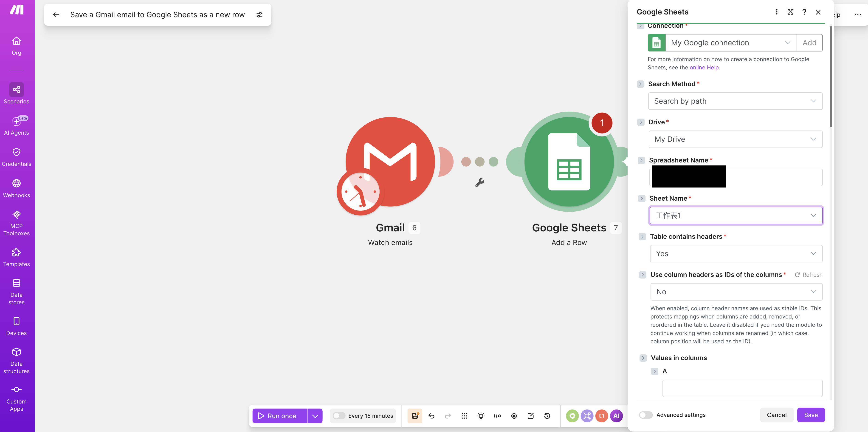
Task: Click Add connection button
Action: point(809,43)
